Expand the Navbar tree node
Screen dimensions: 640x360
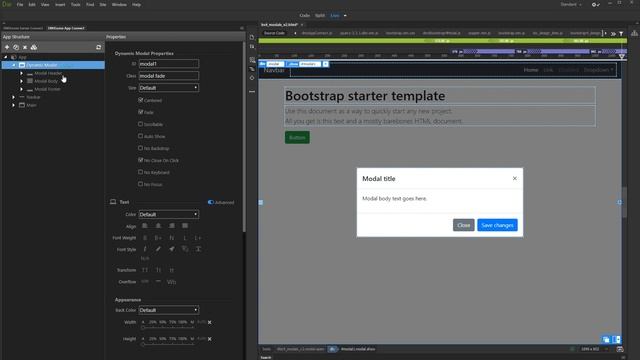(x=13, y=97)
